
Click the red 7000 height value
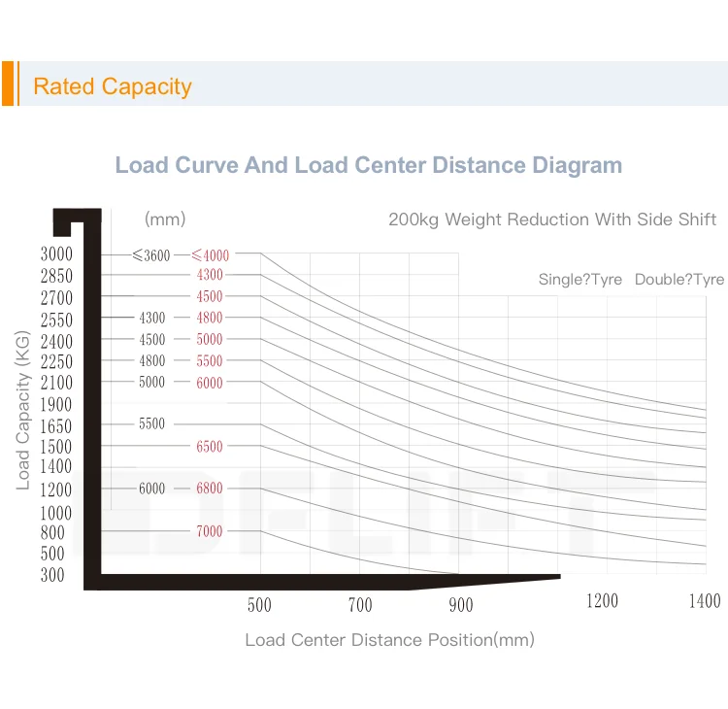click(210, 531)
